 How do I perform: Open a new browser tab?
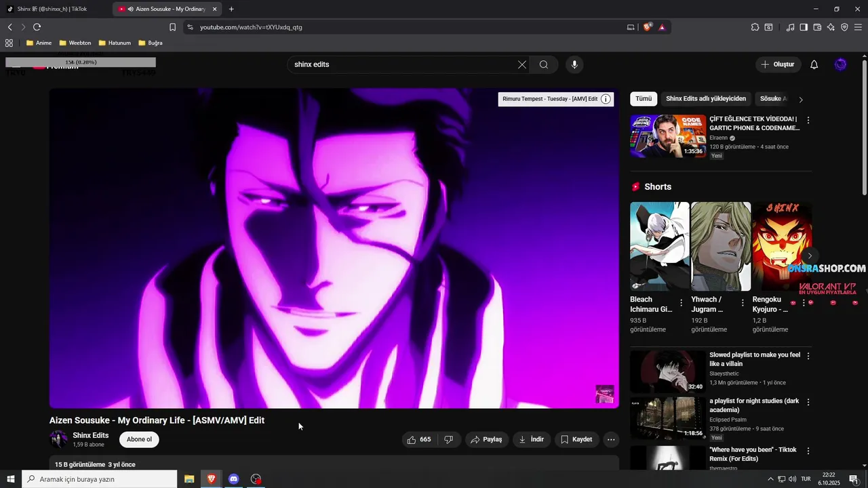(231, 9)
